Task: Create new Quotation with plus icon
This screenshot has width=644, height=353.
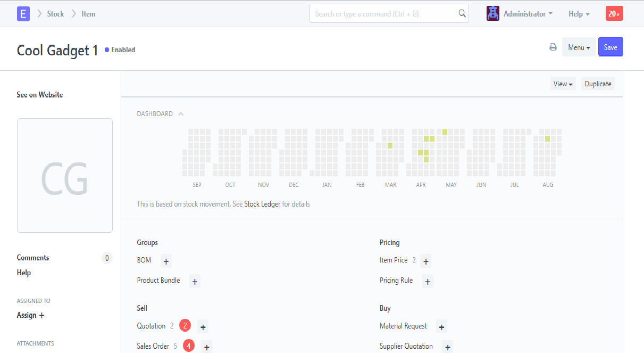Action: 203,326
